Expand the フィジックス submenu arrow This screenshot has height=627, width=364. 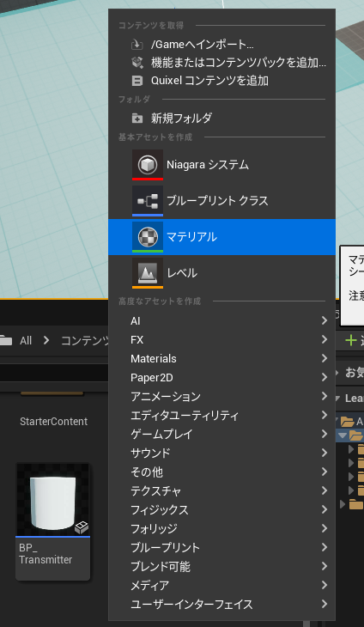tap(325, 510)
